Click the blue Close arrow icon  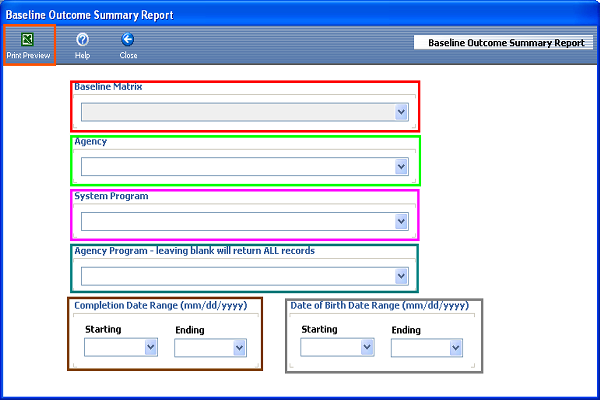128,40
